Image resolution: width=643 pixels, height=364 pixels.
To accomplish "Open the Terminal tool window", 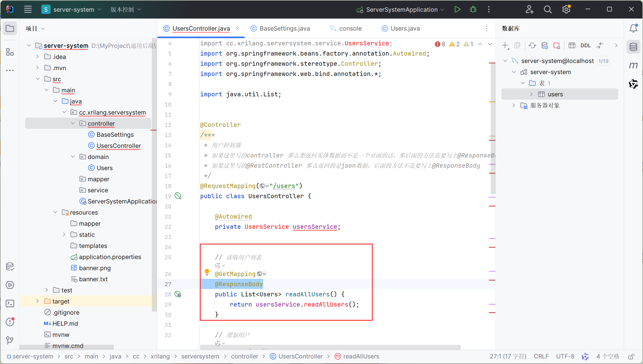I will pyautogui.click(x=10, y=303).
